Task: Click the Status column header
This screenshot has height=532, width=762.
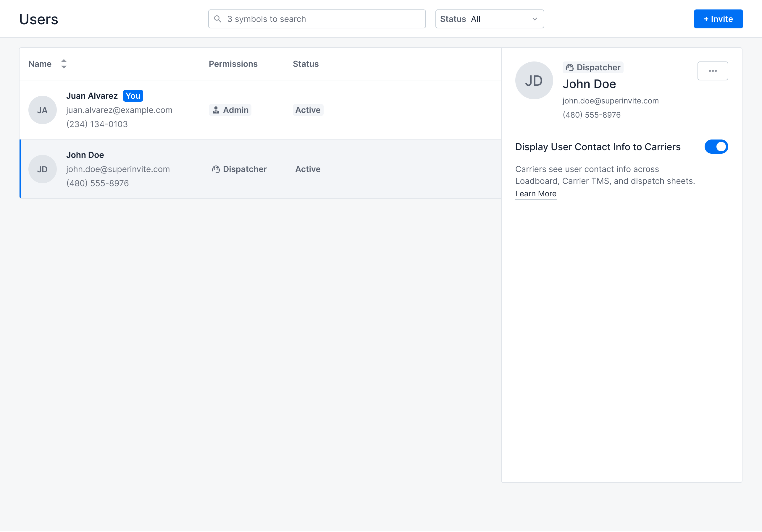Action: pyautogui.click(x=306, y=64)
